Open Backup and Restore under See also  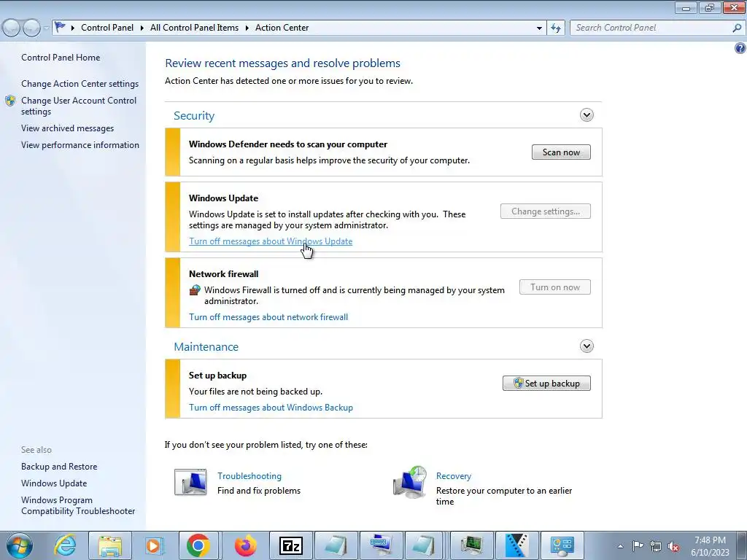click(x=59, y=467)
